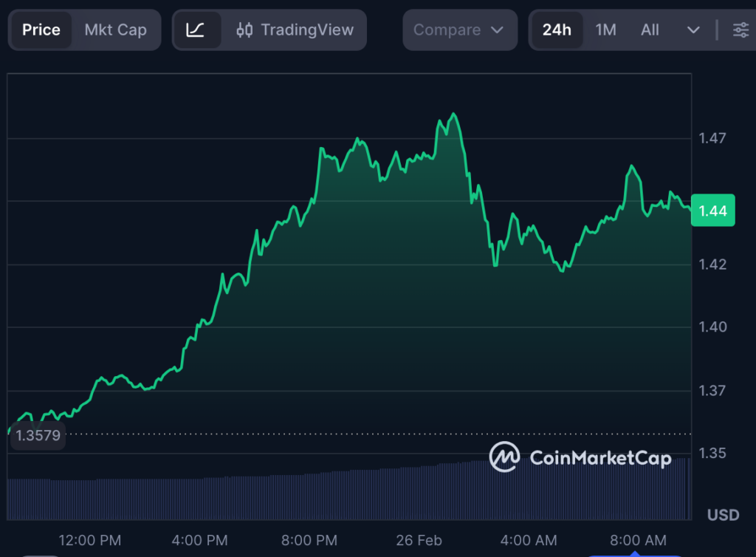Click the 12:00 PM time axis label
756x557 pixels.
click(90, 541)
